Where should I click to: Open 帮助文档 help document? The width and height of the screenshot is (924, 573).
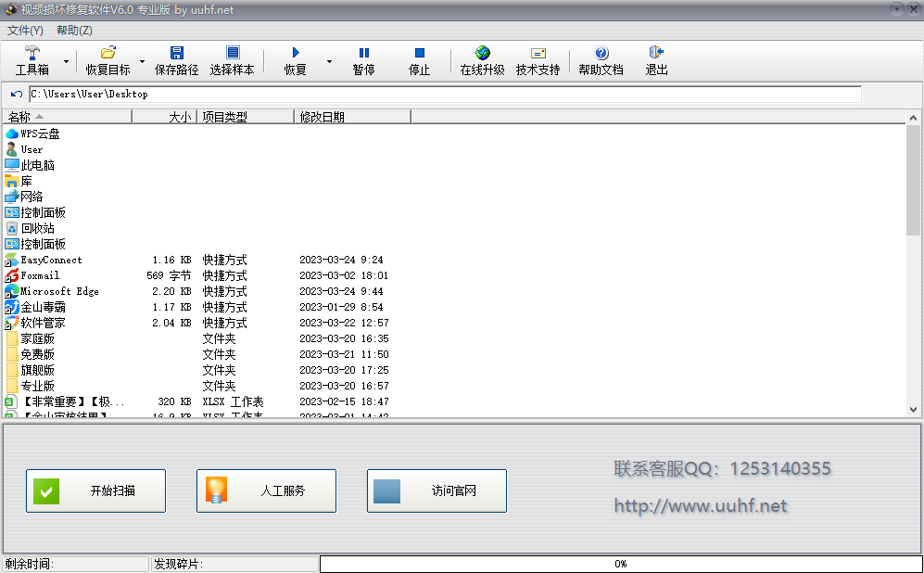[x=601, y=60]
